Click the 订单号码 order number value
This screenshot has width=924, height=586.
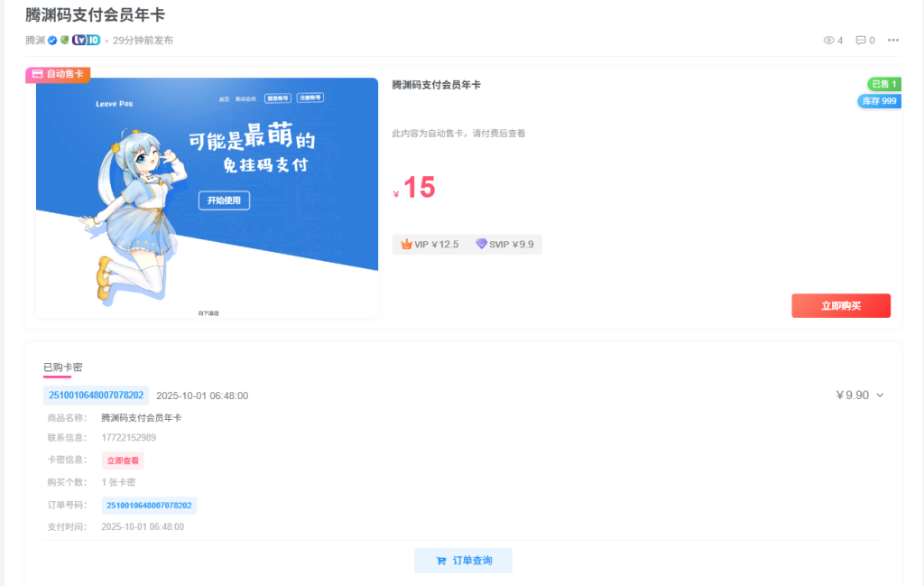[x=151, y=506]
